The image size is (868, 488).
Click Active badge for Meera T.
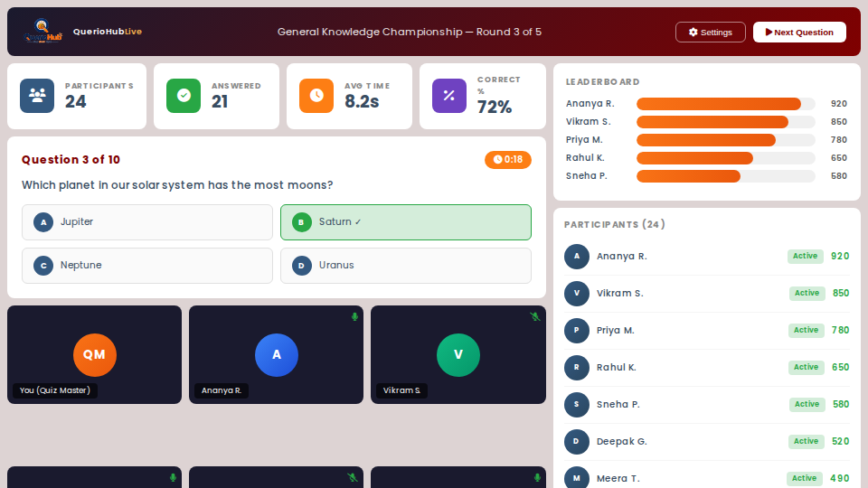[x=805, y=479]
